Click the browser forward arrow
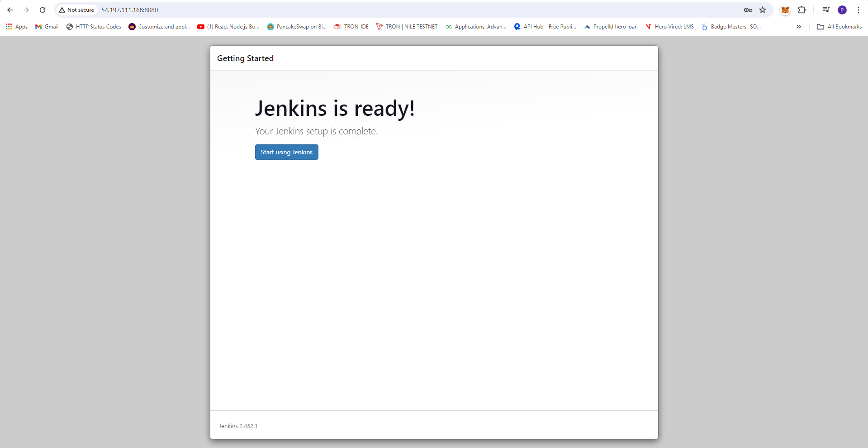The image size is (868, 448). click(26, 10)
